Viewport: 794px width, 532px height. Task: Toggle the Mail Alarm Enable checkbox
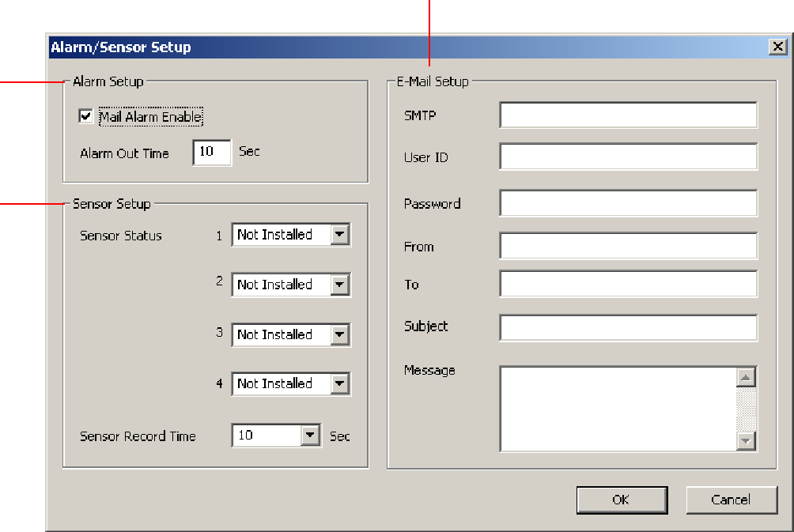click(85, 116)
